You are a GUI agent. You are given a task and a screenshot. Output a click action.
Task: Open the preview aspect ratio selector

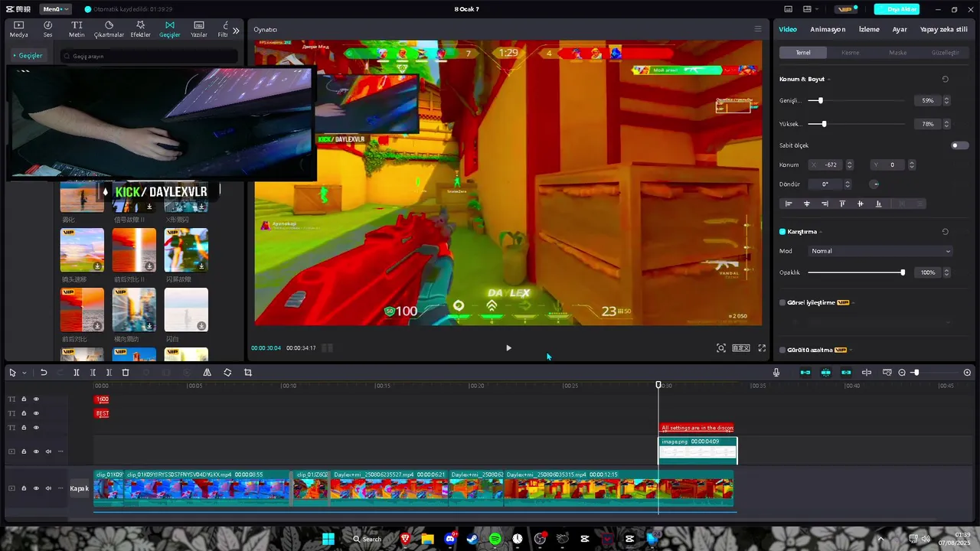741,348
